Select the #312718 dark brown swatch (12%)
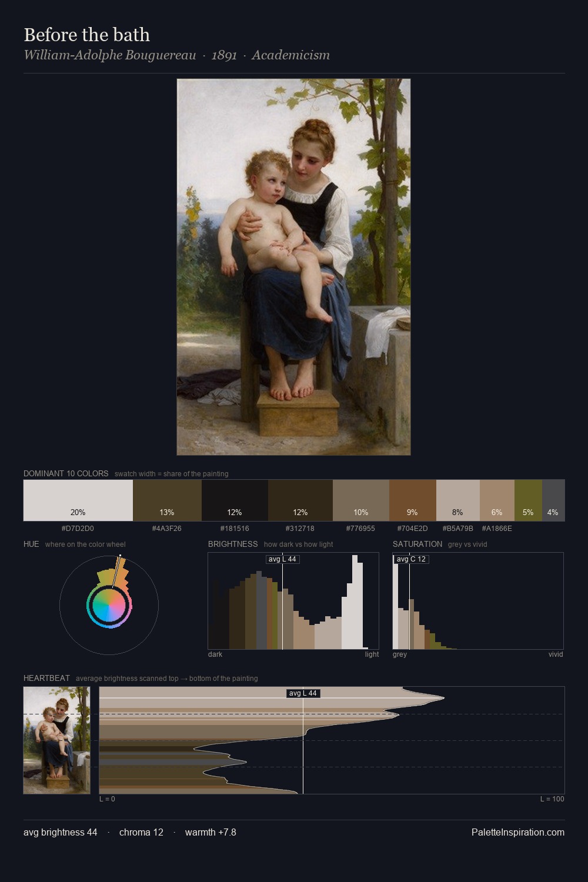 click(300, 500)
